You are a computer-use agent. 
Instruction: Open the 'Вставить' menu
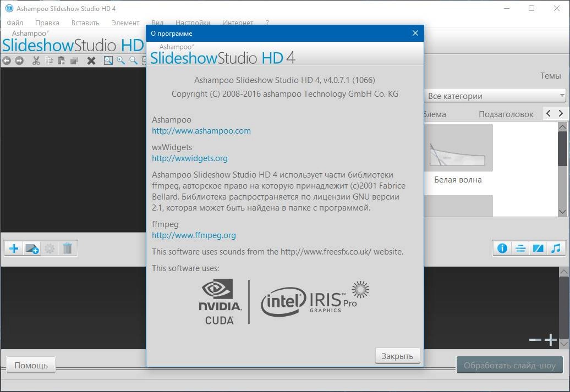[85, 23]
